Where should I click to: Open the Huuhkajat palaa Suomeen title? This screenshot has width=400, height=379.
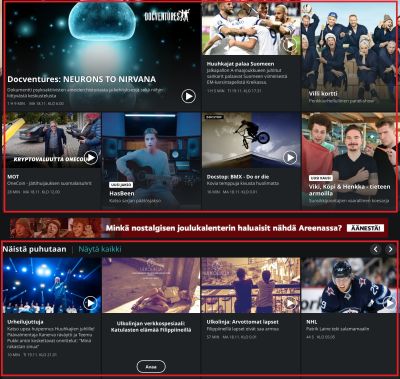click(240, 64)
